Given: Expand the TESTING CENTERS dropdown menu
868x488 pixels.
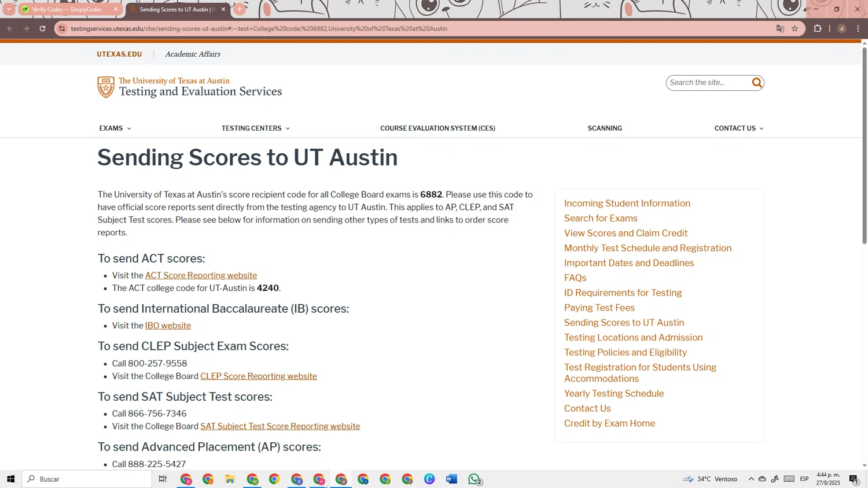Looking at the screenshot, I should tap(256, 128).
